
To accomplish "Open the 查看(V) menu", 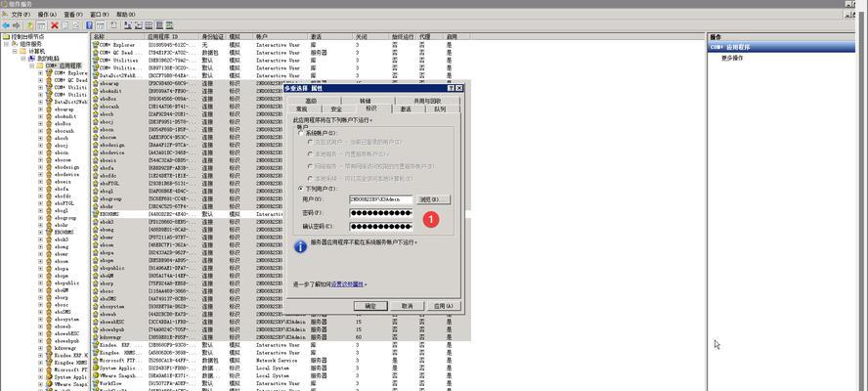I will (x=73, y=14).
